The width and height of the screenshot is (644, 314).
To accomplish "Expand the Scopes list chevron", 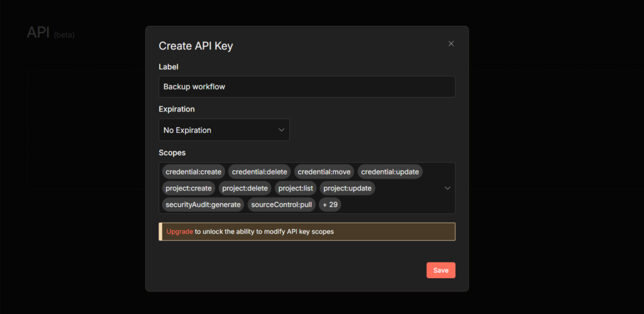I will pyautogui.click(x=447, y=188).
